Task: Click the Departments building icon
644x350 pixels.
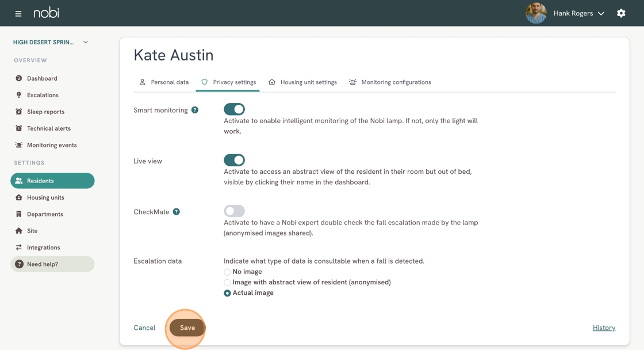Action: click(19, 214)
